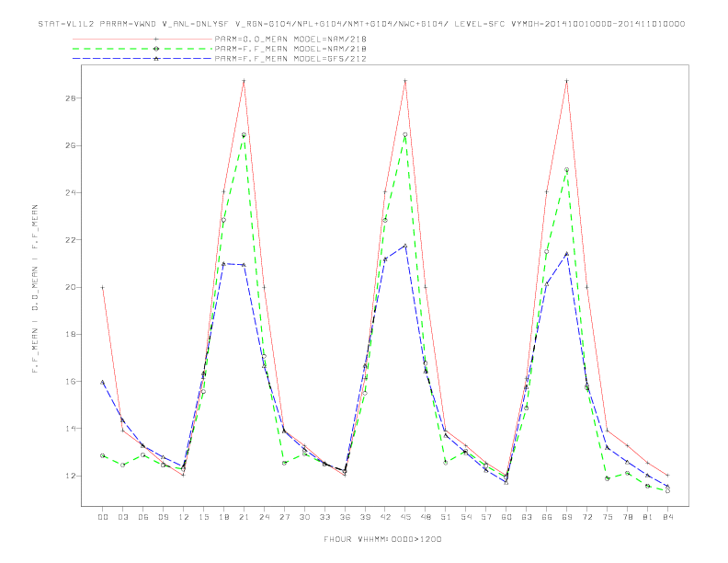Image resolution: width=728 pixels, height=563 pixels.
Task: Click the blue triangle peak marker at hour 69
Action: pos(567,254)
